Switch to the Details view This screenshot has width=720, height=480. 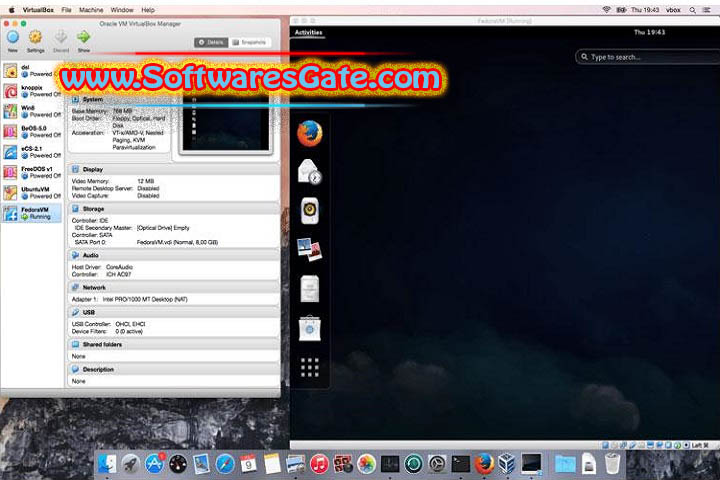pos(211,42)
